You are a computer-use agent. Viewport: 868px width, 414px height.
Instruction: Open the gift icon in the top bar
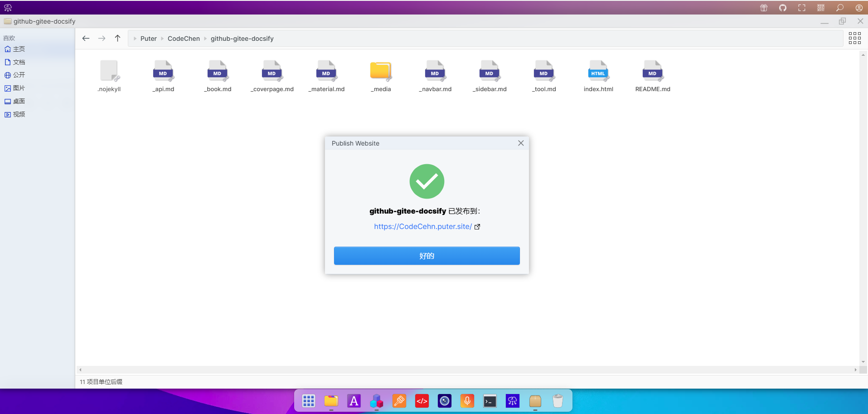(x=764, y=8)
